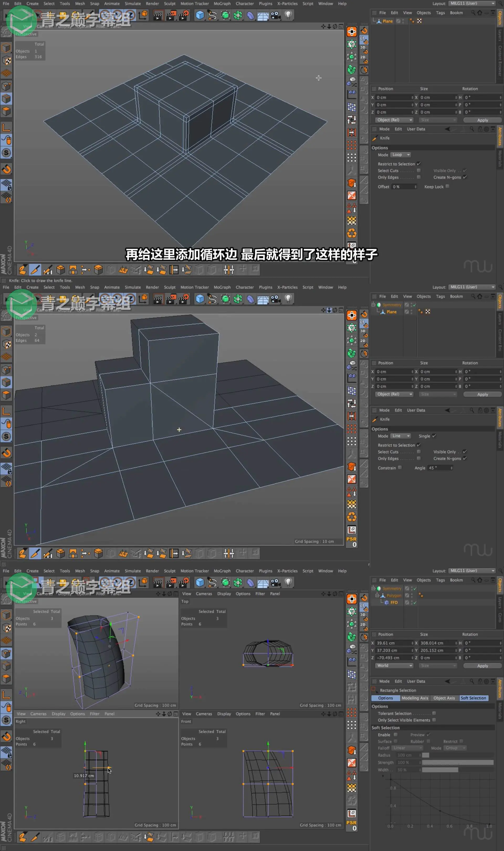
Task: Add a Cube primitive in top window toolbar
Action: pyautogui.click(x=200, y=15)
